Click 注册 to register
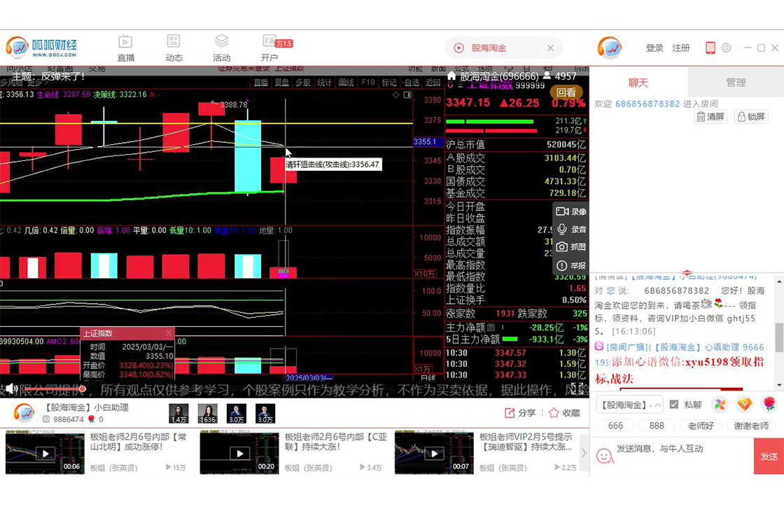 point(680,48)
